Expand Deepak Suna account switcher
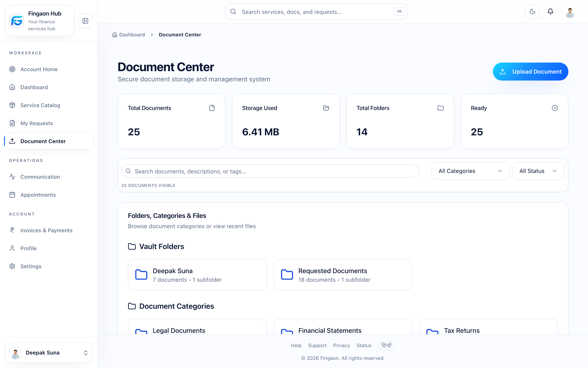Viewport: 588px width, 368px height. point(49,353)
